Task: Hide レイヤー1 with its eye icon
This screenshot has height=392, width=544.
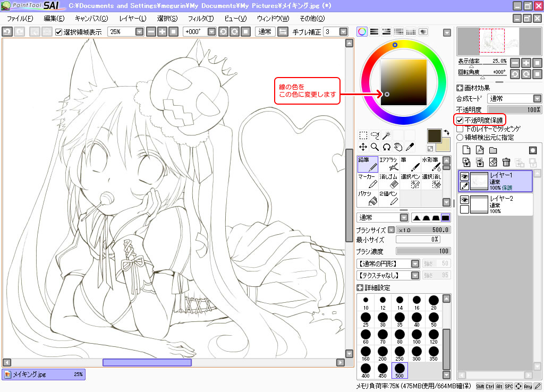Action: coord(464,176)
